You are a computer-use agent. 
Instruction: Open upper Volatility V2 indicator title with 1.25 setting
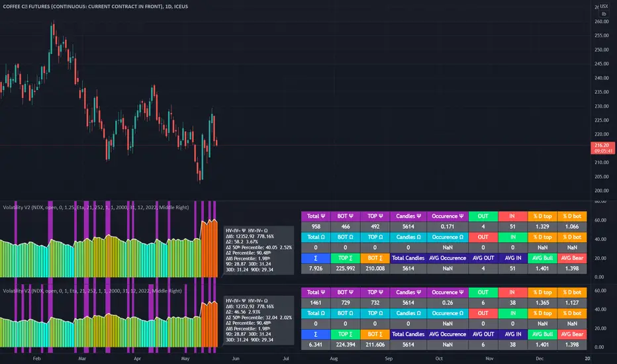(95, 207)
